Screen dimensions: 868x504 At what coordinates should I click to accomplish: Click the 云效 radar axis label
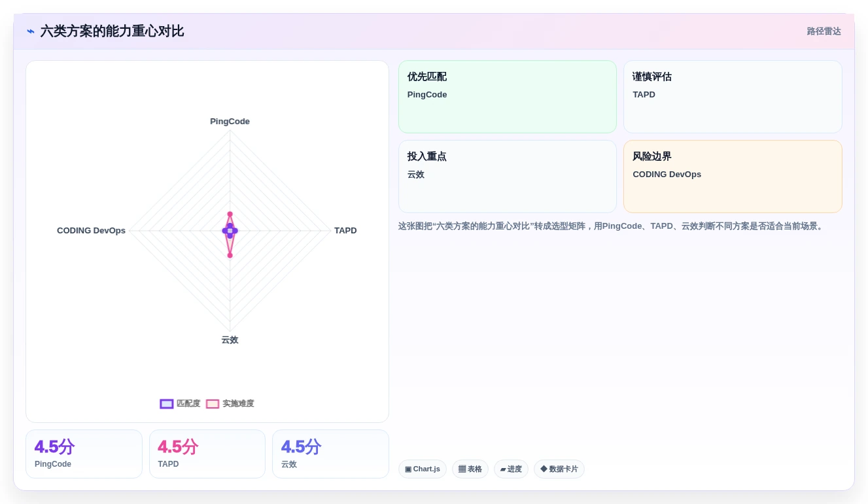(230, 340)
